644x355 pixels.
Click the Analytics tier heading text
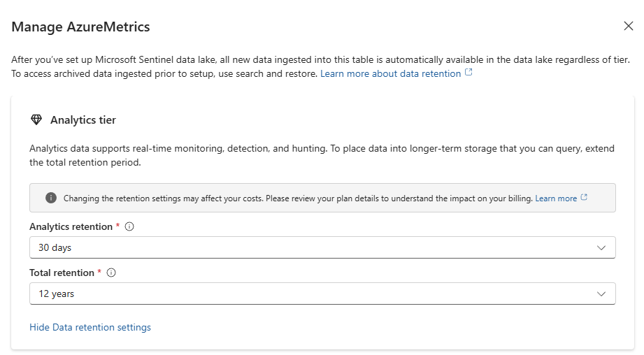(x=83, y=119)
